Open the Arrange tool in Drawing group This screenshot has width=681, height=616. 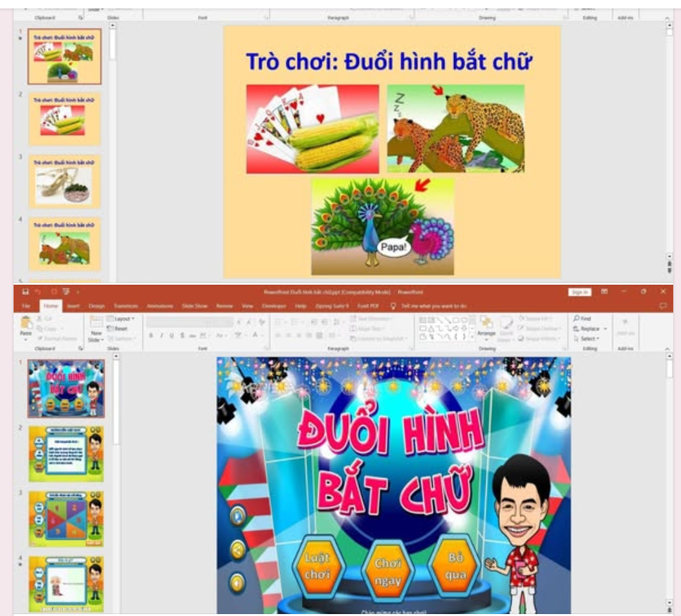click(486, 325)
